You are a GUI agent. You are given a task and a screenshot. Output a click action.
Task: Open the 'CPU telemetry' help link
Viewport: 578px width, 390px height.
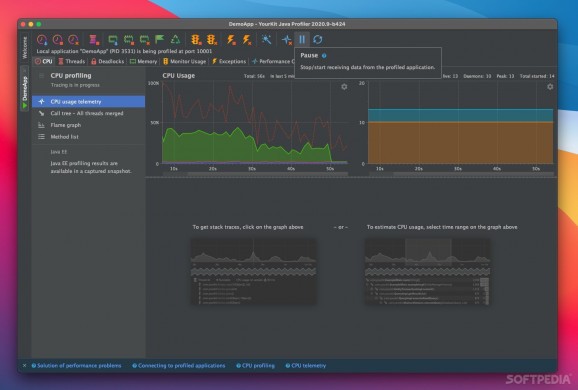(306, 366)
